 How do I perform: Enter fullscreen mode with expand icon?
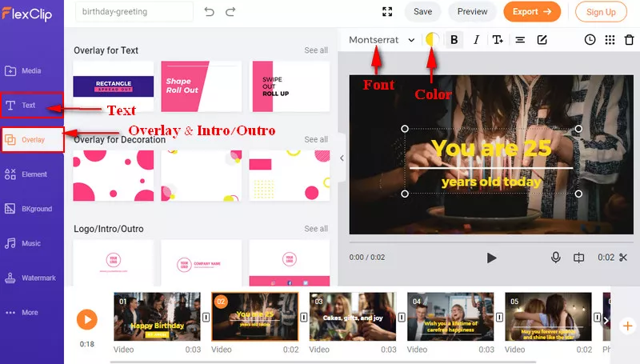pyautogui.click(x=387, y=12)
